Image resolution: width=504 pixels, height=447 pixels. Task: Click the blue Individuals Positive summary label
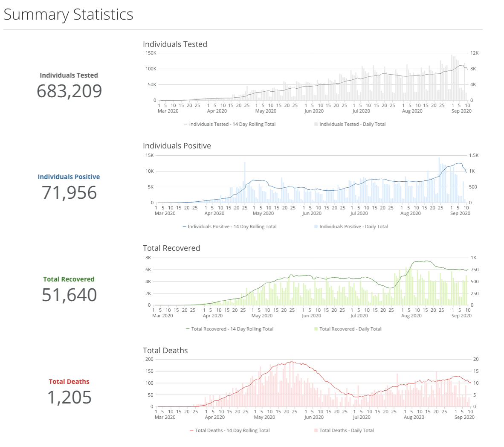point(69,177)
